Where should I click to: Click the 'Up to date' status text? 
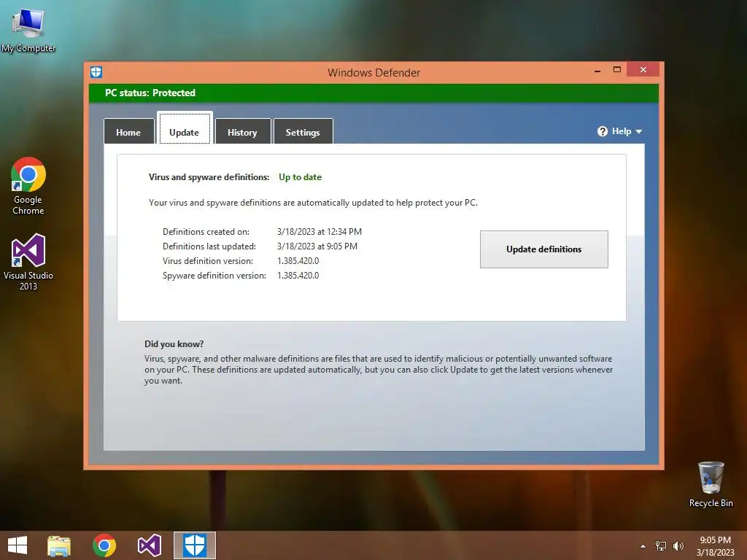(x=300, y=177)
